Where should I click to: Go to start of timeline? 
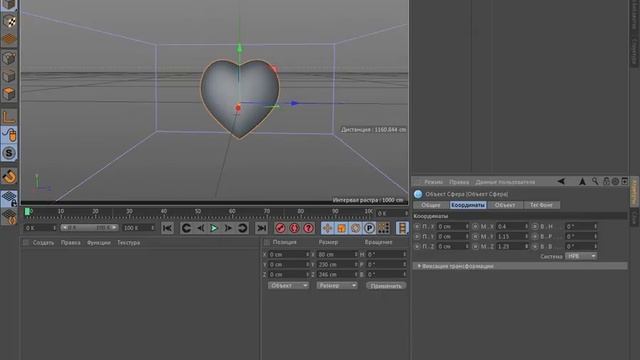[167, 228]
